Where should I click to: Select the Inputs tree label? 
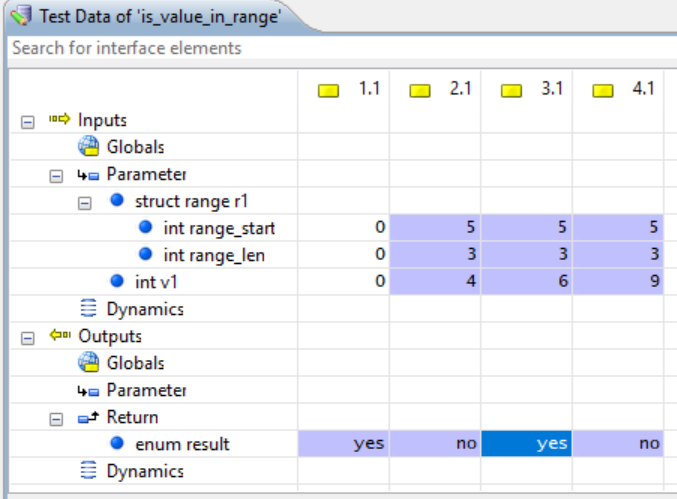(x=102, y=120)
